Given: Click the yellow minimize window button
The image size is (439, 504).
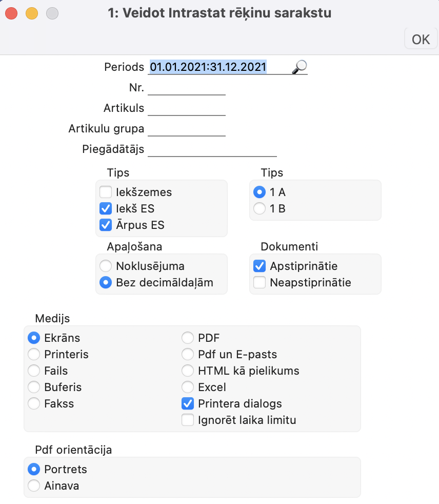Looking at the screenshot, I should tap(32, 14).
